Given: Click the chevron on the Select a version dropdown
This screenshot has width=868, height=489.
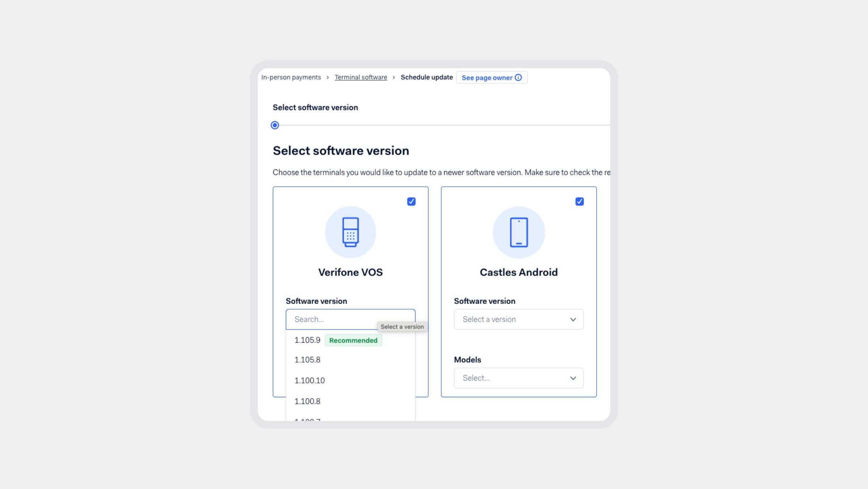Looking at the screenshot, I should pos(573,319).
